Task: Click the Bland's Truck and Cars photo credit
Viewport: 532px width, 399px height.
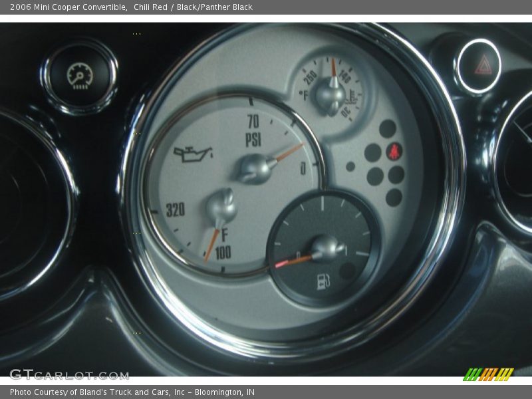Action: tap(132, 392)
